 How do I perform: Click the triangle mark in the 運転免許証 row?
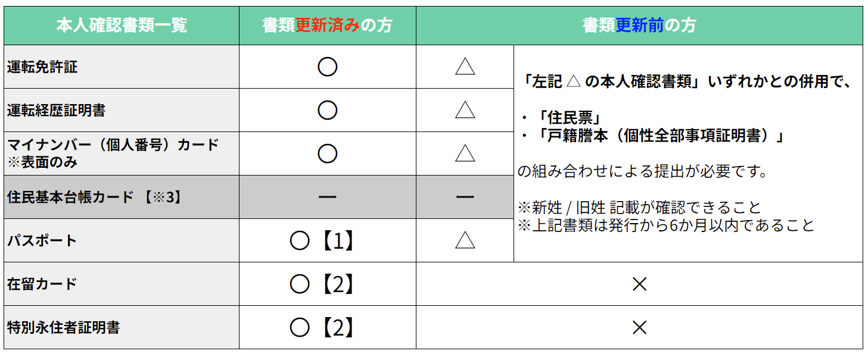[x=465, y=67]
